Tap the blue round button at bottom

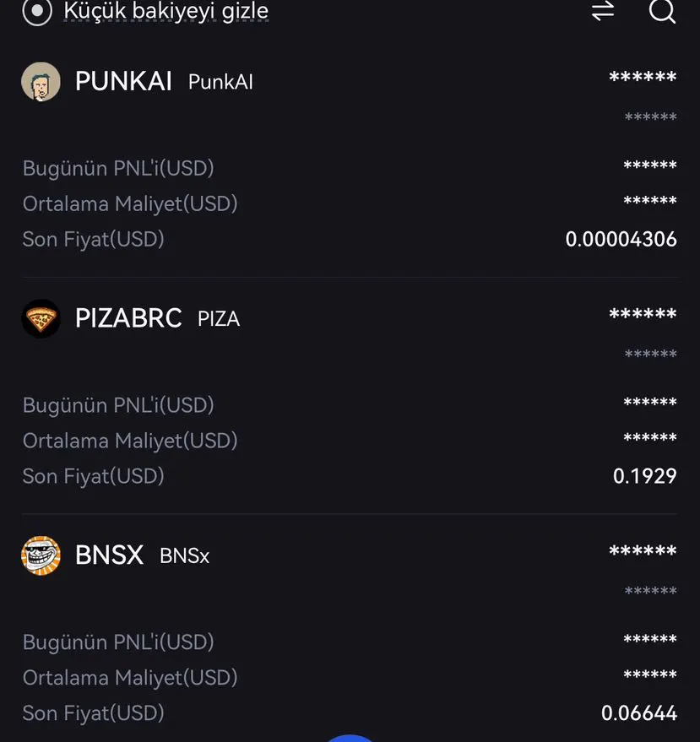tap(350, 738)
